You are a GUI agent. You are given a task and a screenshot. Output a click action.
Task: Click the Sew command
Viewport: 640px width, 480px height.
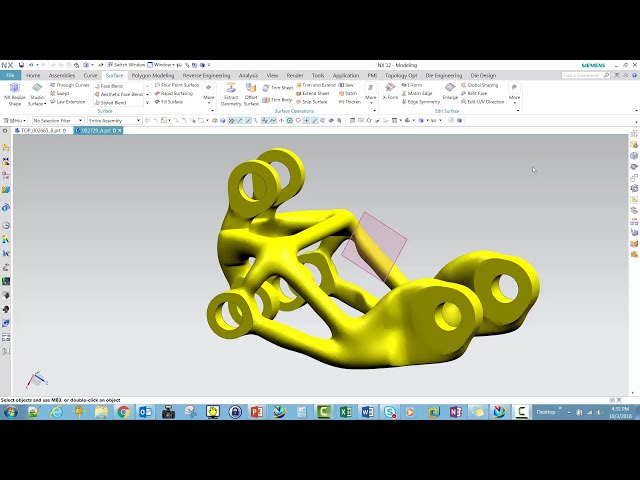point(346,85)
